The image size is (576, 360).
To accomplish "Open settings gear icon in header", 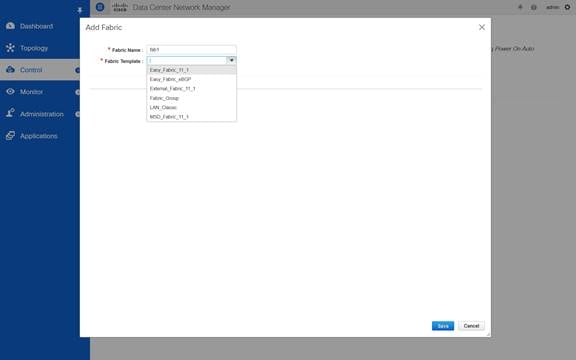I will point(567,7).
